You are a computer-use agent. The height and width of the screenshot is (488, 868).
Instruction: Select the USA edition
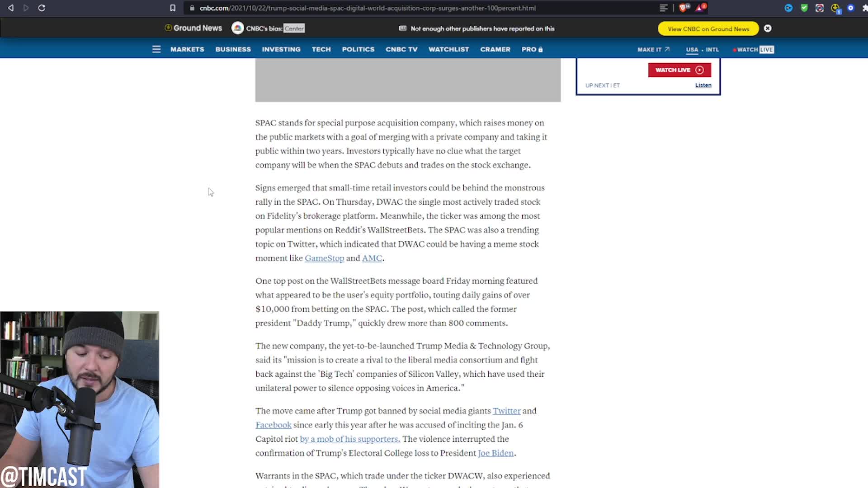tap(692, 50)
